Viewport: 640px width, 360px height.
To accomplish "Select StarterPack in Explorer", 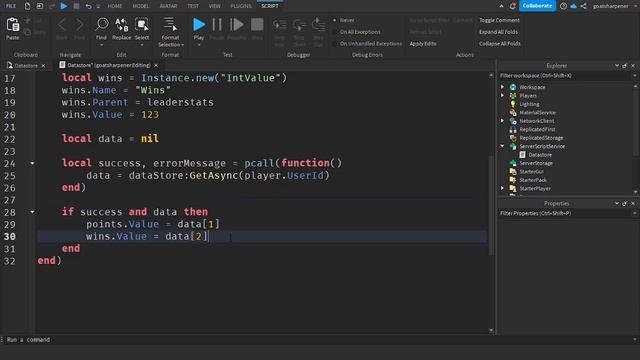I will [533, 180].
